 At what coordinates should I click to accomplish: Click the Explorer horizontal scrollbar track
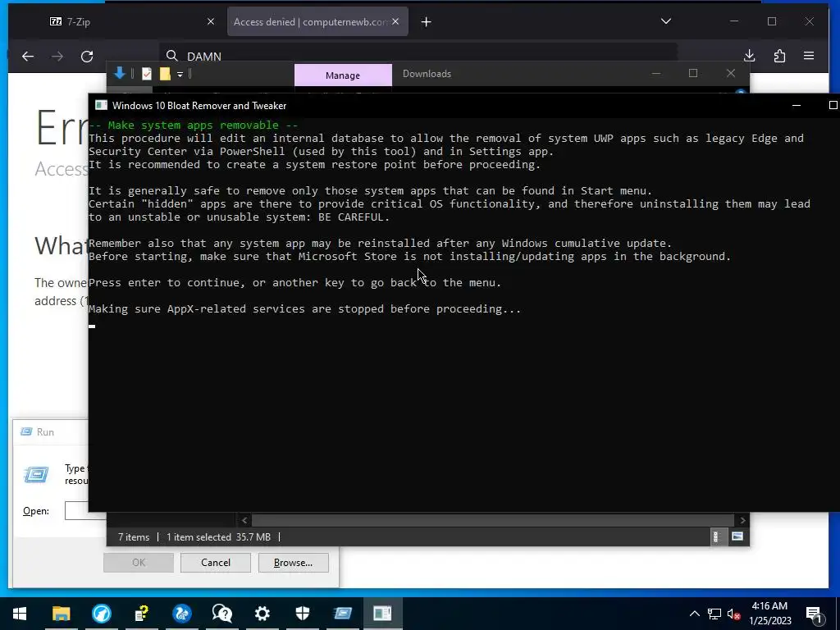click(492, 520)
